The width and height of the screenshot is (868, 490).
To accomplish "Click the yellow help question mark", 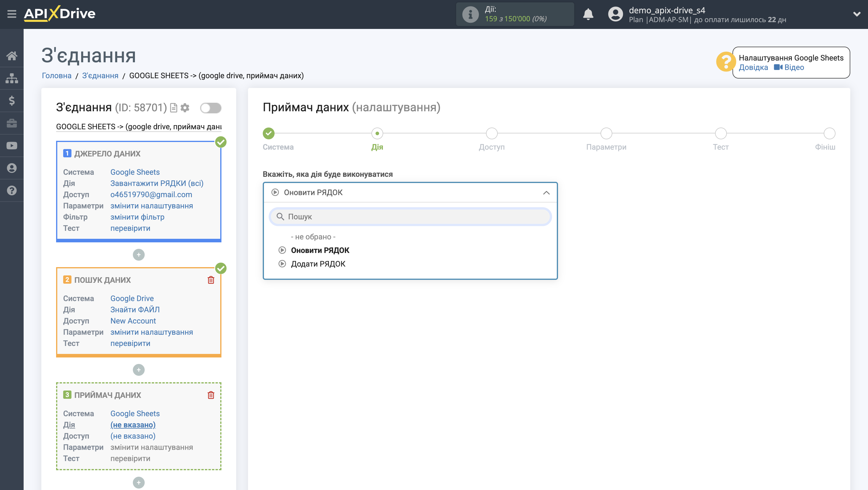I will click(x=725, y=62).
